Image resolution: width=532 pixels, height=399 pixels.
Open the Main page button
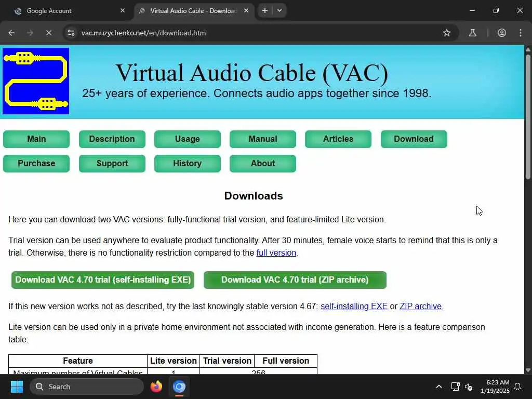pos(36,139)
